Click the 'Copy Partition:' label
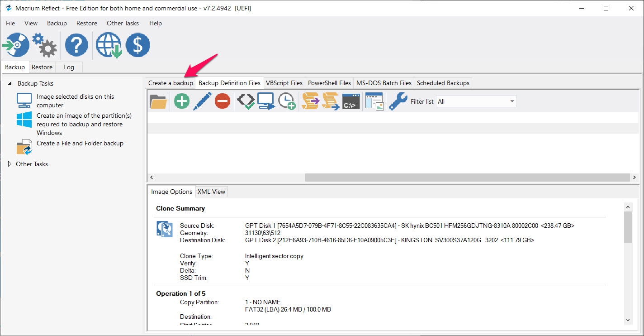Viewport: 644px width, 336px height. (199, 302)
